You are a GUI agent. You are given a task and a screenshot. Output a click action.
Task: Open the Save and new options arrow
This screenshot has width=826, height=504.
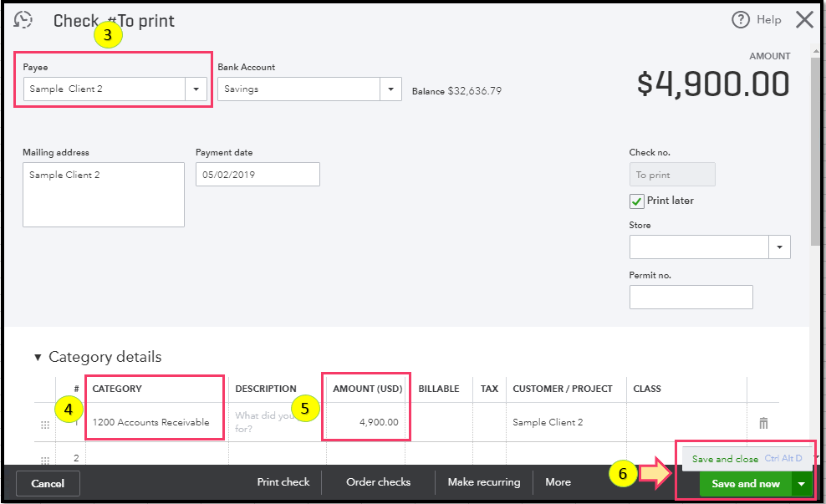click(x=802, y=483)
